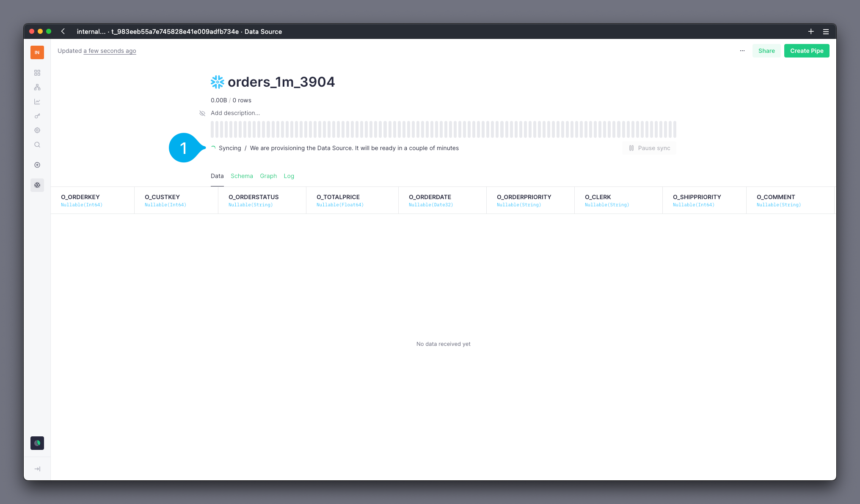
Task: Switch to the Graph tab
Action: (x=268, y=176)
